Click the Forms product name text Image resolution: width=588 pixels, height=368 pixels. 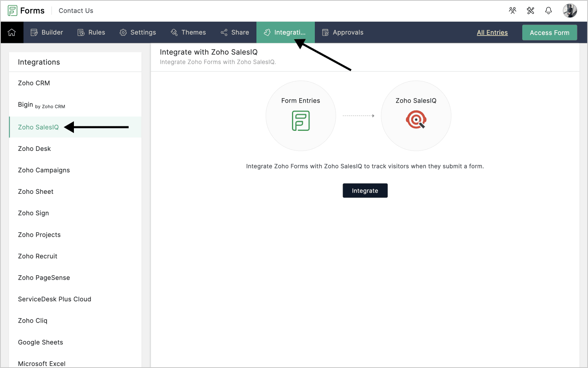(x=32, y=11)
